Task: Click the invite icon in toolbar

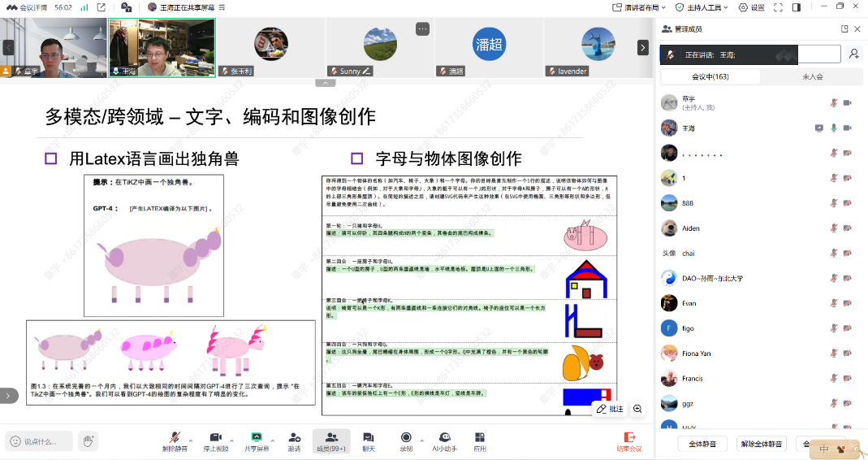Action: [x=294, y=438]
